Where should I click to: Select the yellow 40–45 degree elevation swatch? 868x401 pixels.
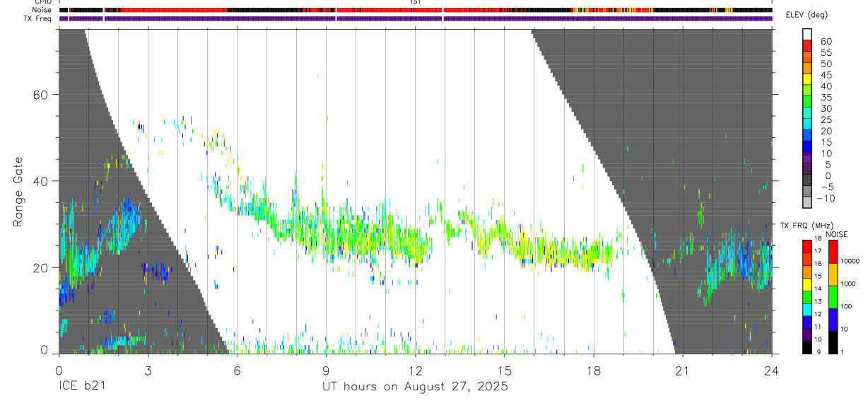pos(807,81)
